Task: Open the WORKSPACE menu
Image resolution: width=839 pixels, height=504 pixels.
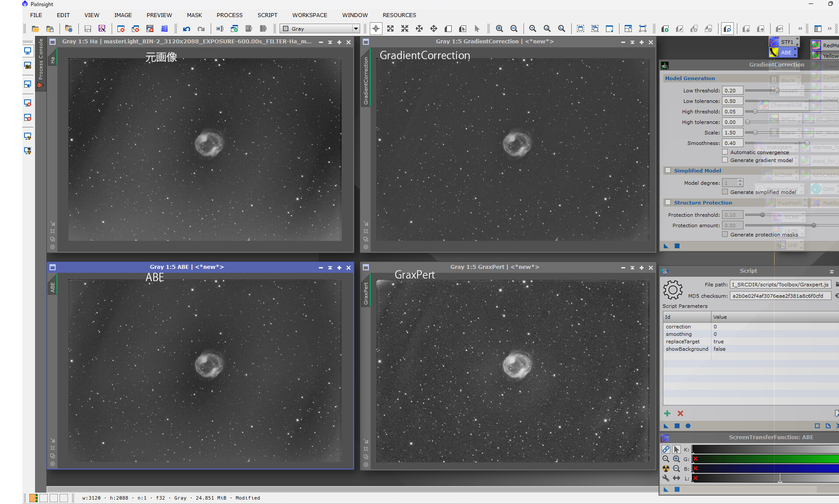Action: [310, 15]
